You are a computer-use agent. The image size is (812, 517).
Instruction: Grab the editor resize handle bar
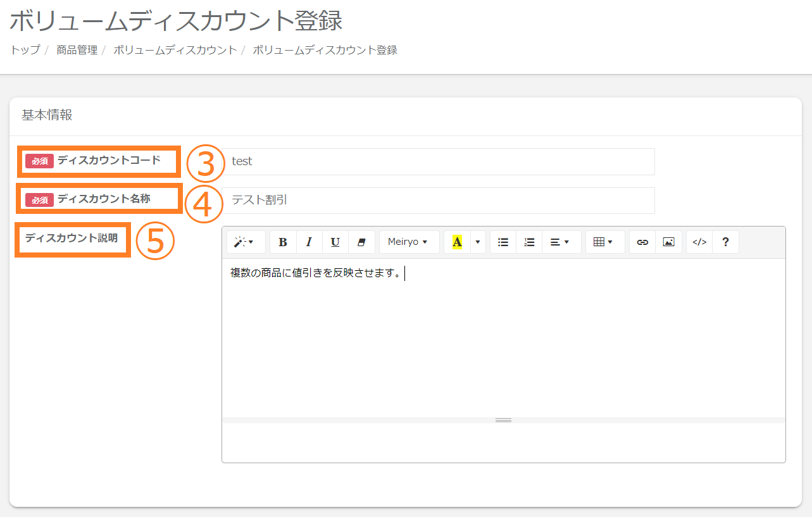[503, 420]
